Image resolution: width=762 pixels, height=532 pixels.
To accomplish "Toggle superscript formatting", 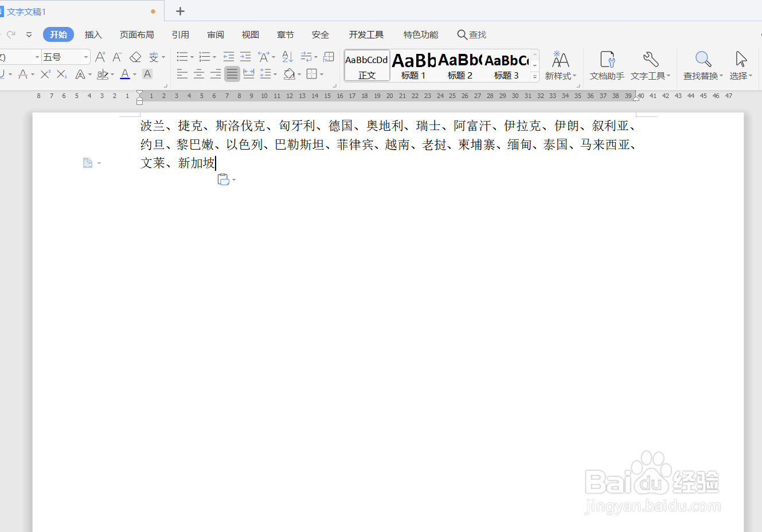I will point(45,74).
